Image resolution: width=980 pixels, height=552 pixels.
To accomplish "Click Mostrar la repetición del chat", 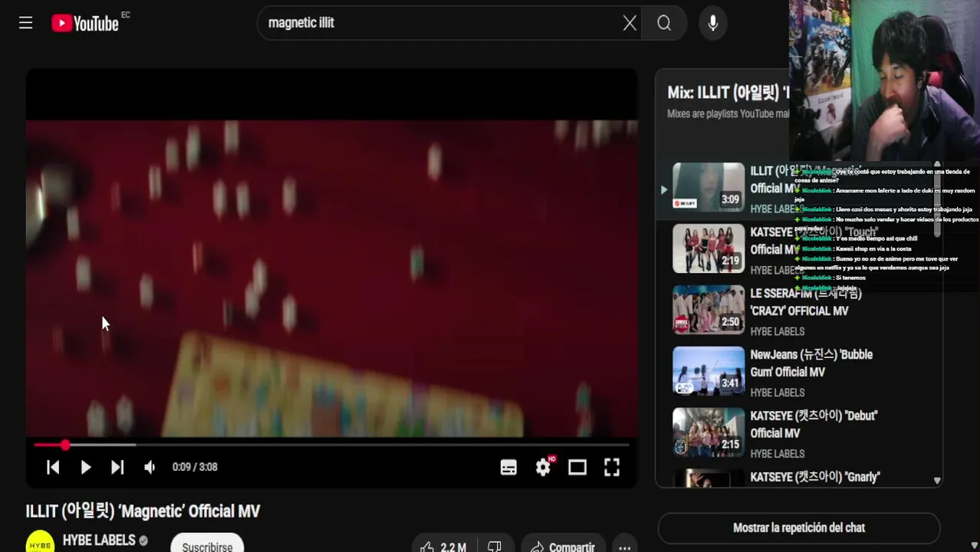I will [x=798, y=527].
